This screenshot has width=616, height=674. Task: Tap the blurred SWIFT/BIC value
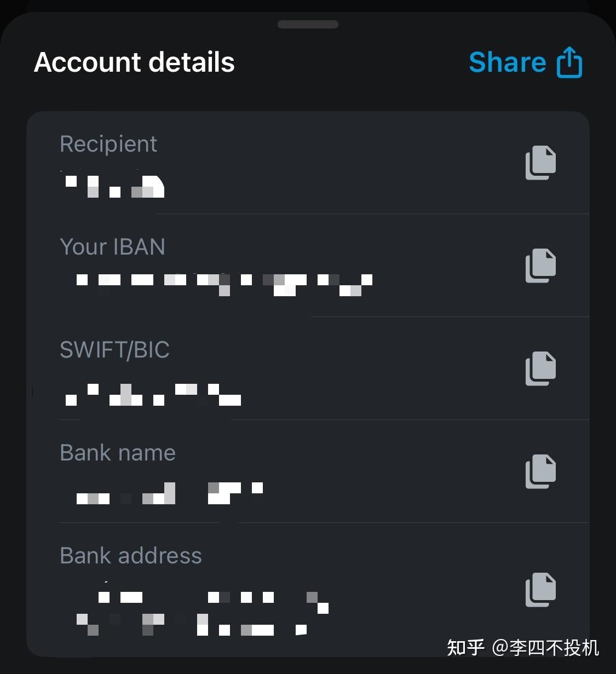(x=153, y=394)
